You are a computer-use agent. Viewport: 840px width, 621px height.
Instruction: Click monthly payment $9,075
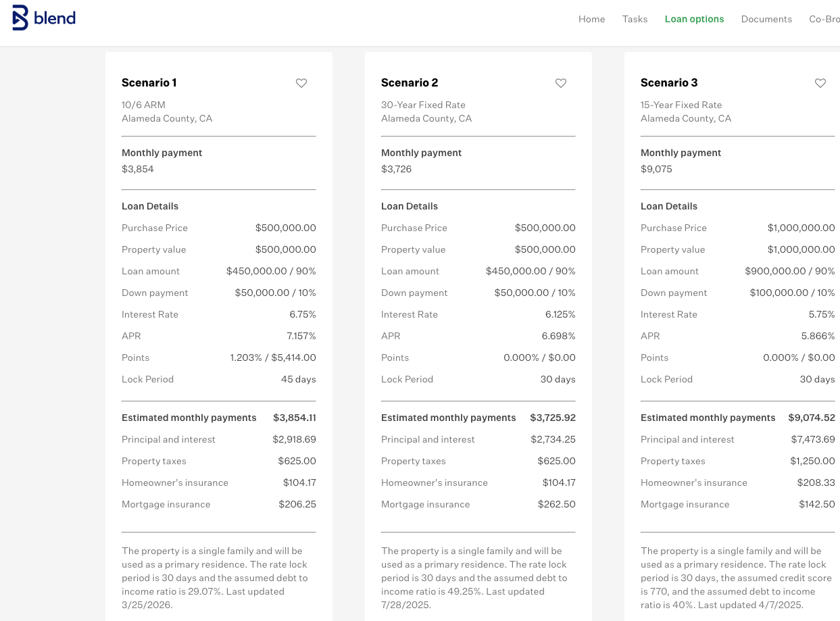coord(656,169)
